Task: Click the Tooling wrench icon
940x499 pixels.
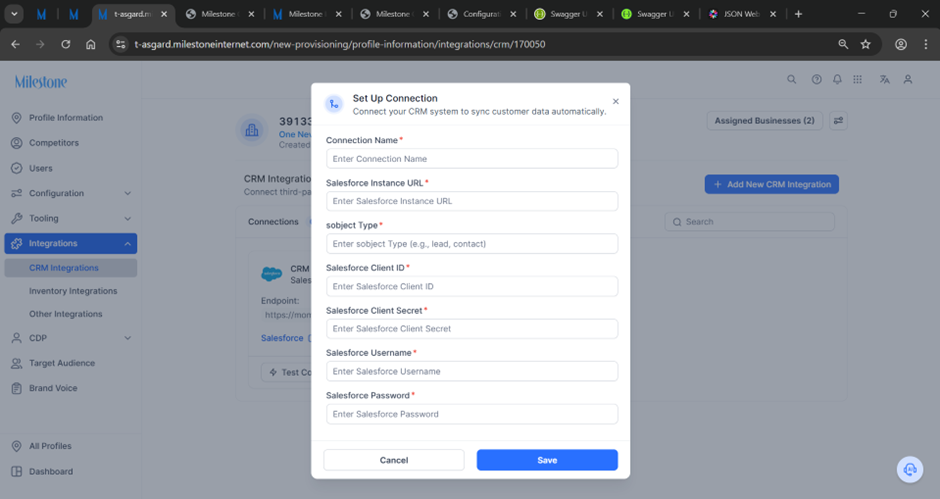Action: (x=16, y=218)
